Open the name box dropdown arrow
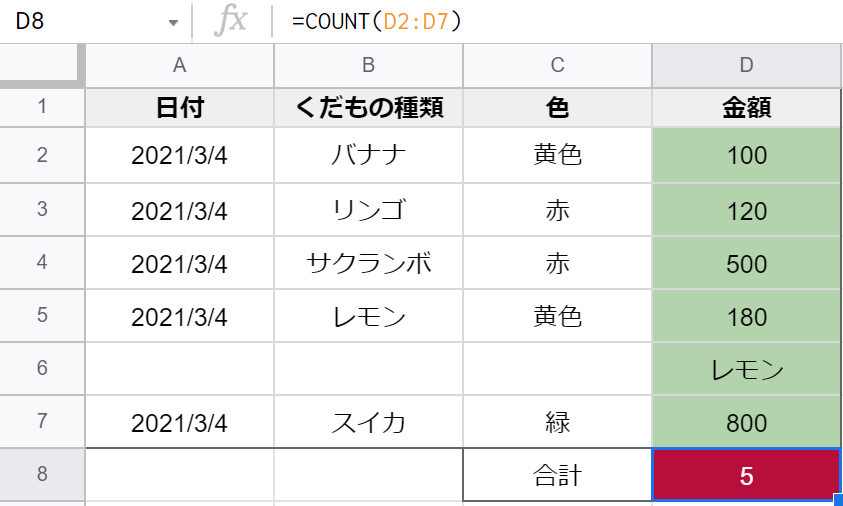 tap(173, 23)
